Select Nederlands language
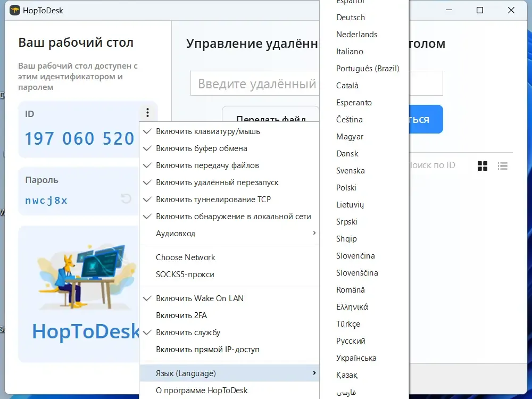 point(364,34)
